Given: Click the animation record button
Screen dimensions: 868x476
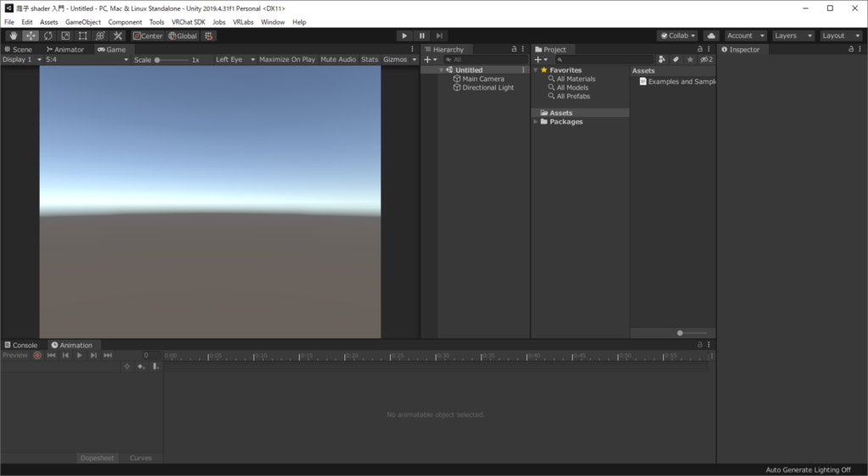Looking at the screenshot, I should [37, 356].
